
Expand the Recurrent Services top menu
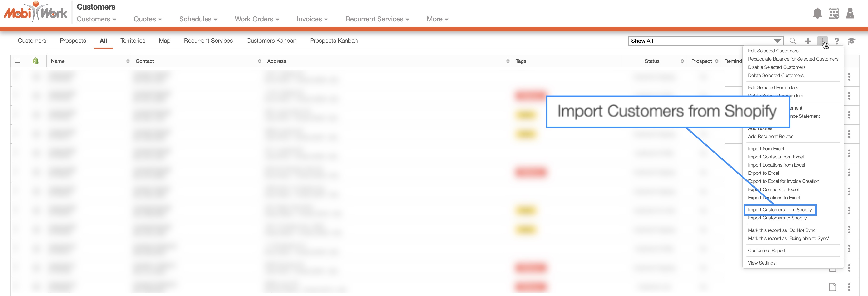(377, 19)
